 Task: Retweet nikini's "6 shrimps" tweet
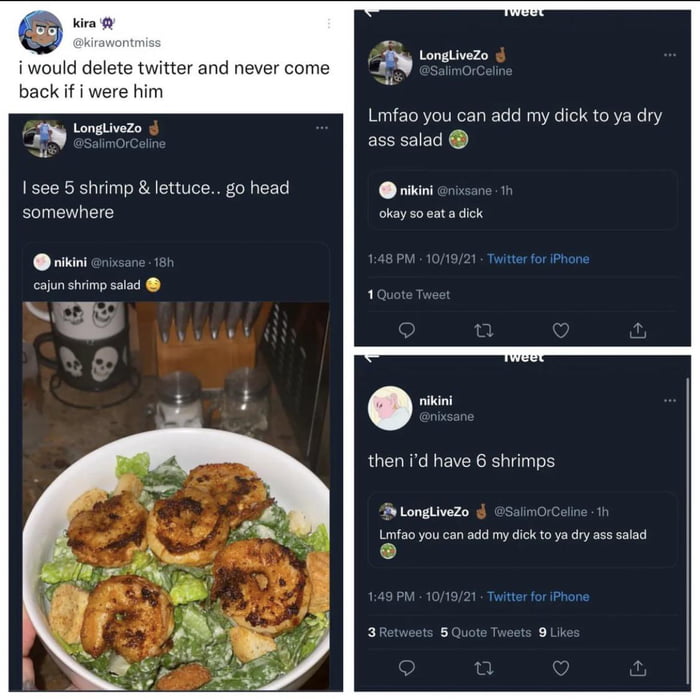[x=484, y=667]
